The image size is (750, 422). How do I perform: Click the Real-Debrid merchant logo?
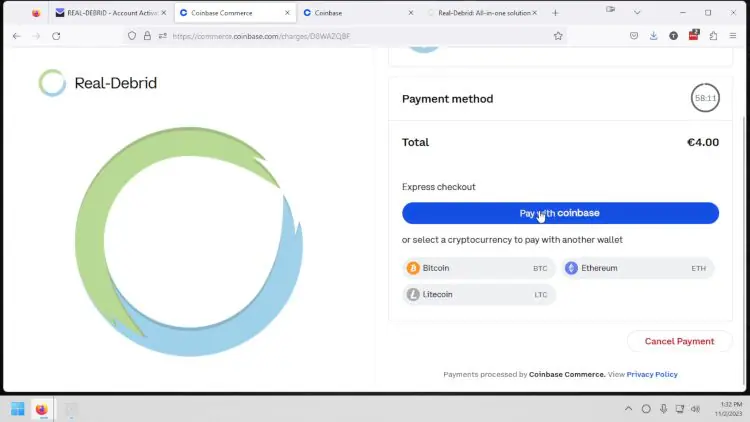coord(52,83)
